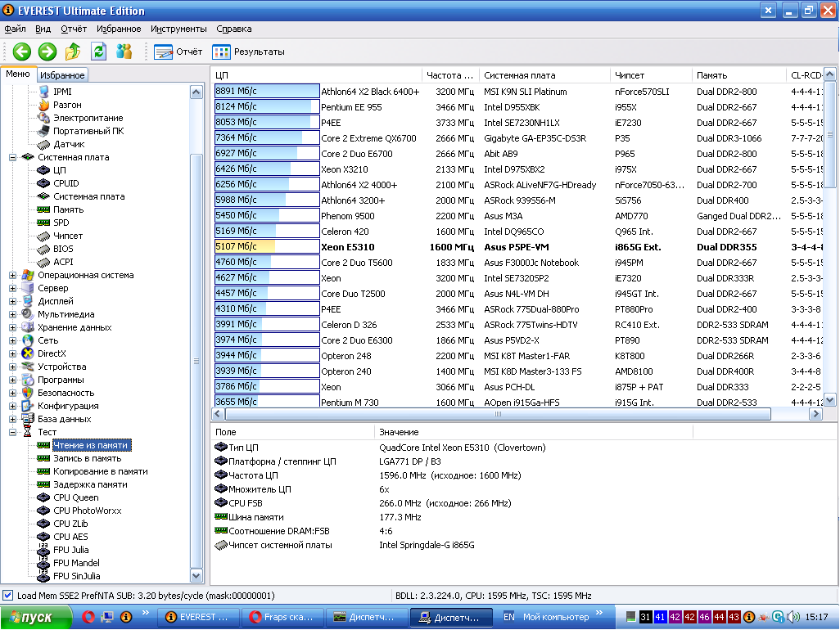Click down arrow of tree scrollbar
Image resolution: width=840 pixels, height=630 pixels.
click(196, 576)
